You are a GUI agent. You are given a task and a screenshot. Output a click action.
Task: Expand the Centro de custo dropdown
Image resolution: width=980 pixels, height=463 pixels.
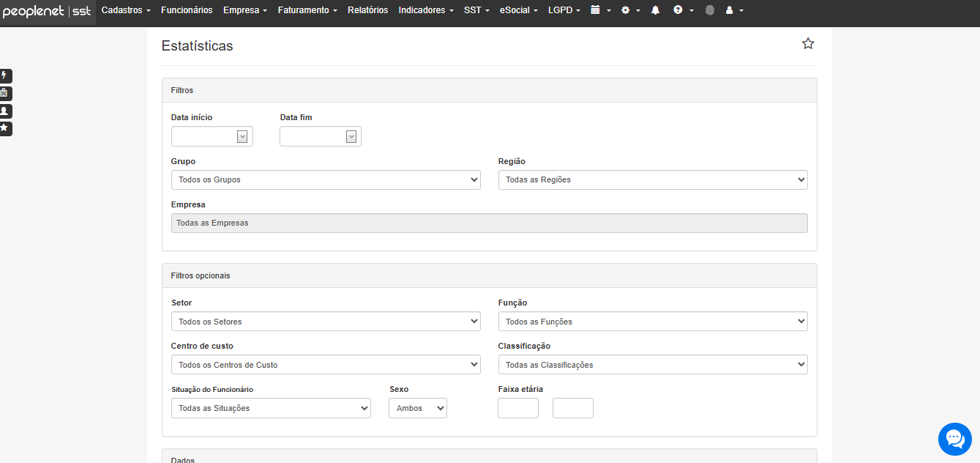[326, 365]
